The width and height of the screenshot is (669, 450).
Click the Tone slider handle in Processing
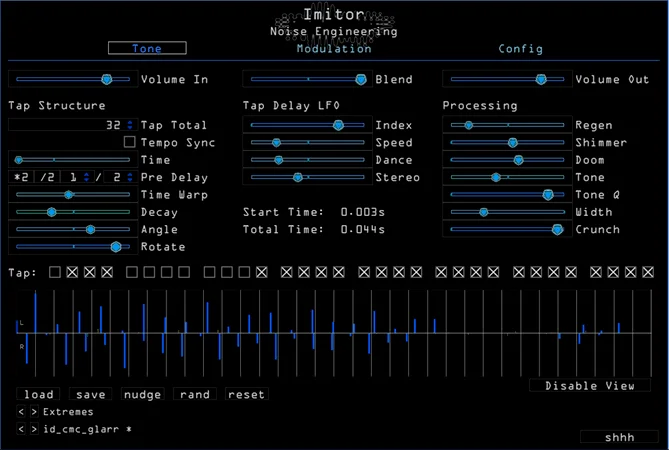(x=495, y=177)
